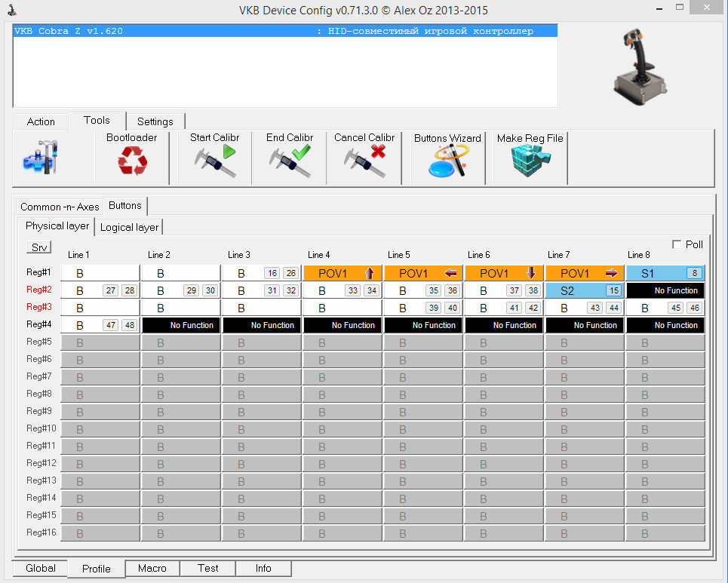Click button number 26 badge
Viewport: 728px width, 583px height.
[x=291, y=273]
